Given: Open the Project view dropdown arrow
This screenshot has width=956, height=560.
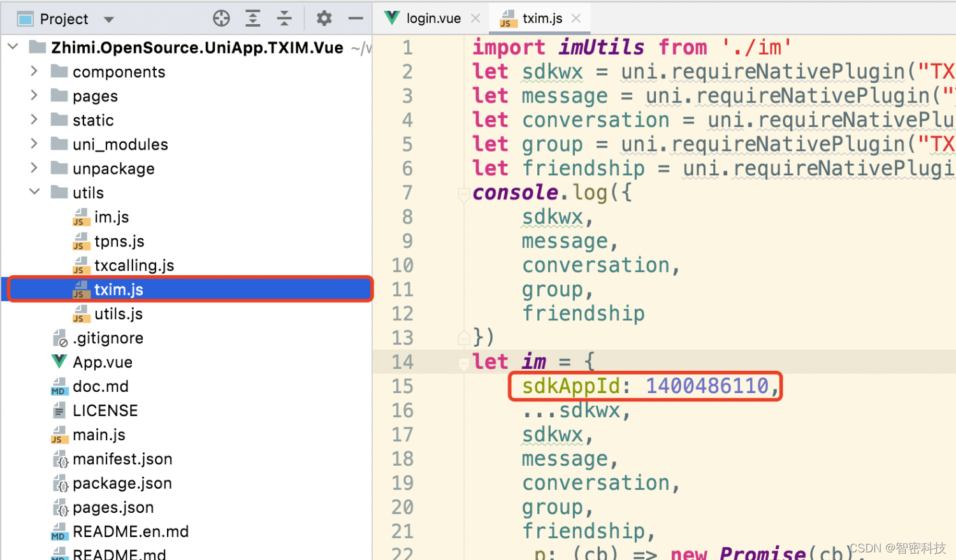Looking at the screenshot, I should pyautogui.click(x=109, y=20).
